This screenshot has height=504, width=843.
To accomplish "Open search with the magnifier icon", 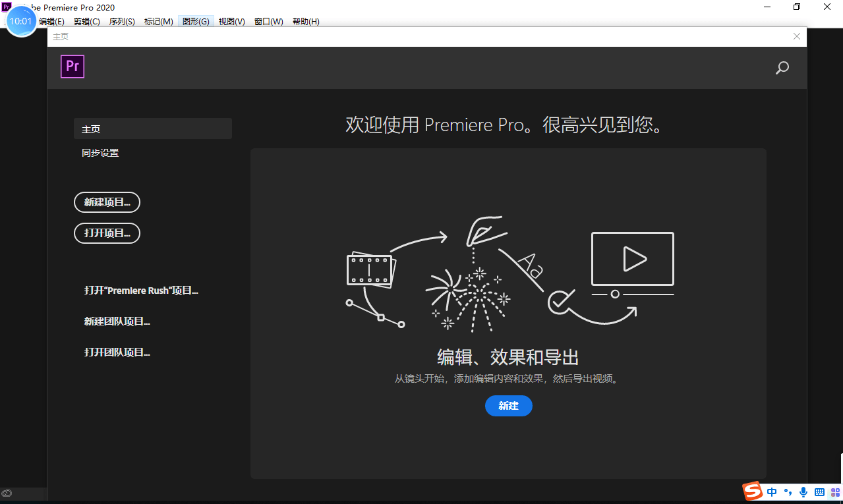I will 782,68.
